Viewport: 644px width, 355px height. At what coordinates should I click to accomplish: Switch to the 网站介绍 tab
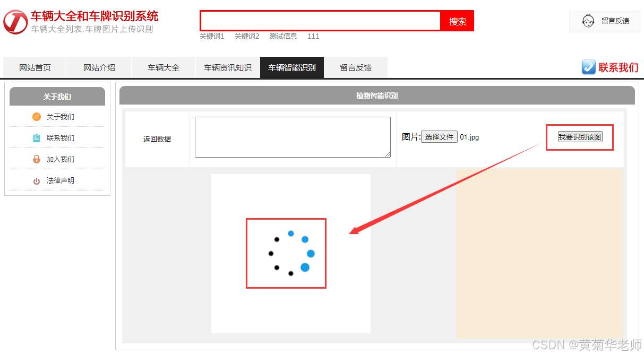(x=99, y=67)
